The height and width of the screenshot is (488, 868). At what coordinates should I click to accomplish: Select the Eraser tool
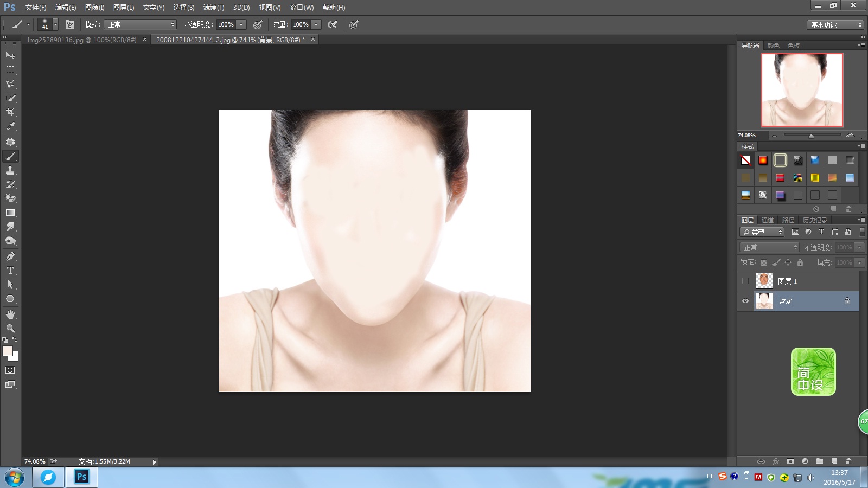(x=10, y=198)
